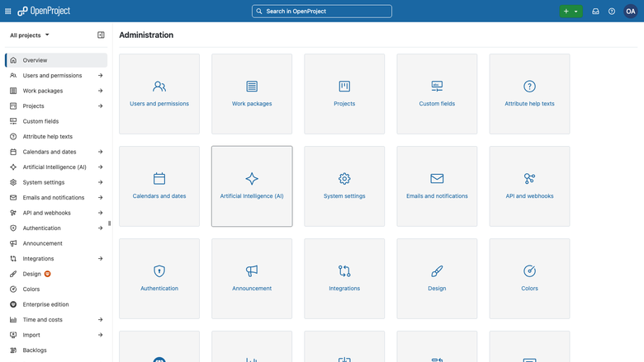Image resolution: width=644 pixels, height=362 pixels.
Task: Expand the System settings submenu arrow
Action: [x=100, y=182]
